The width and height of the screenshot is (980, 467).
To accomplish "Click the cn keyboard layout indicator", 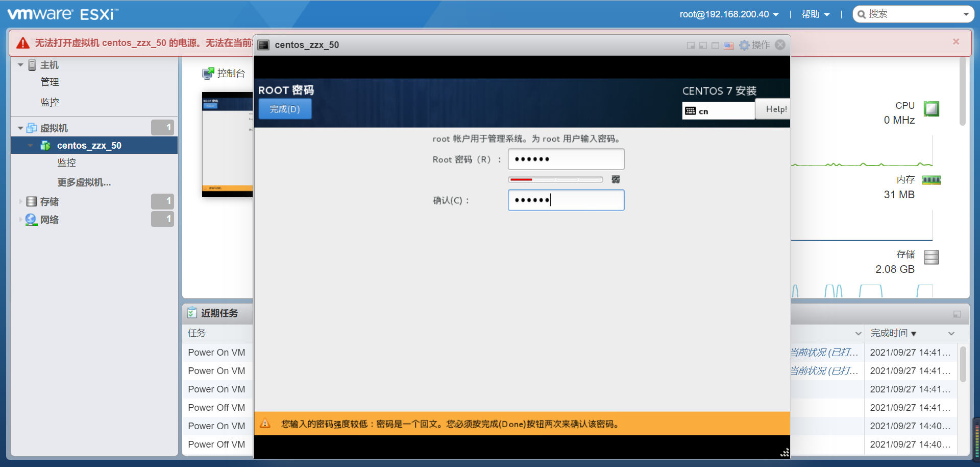I will click(x=718, y=111).
